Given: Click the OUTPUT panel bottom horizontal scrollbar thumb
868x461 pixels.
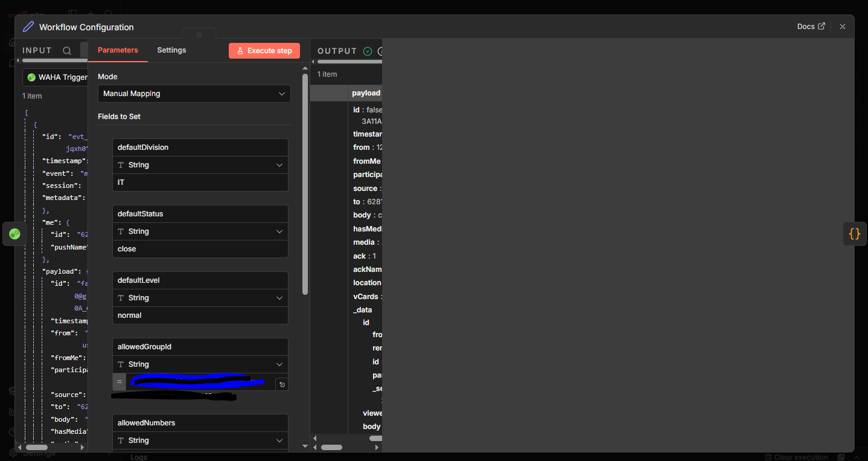Looking at the screenshot, I should 331,448.
